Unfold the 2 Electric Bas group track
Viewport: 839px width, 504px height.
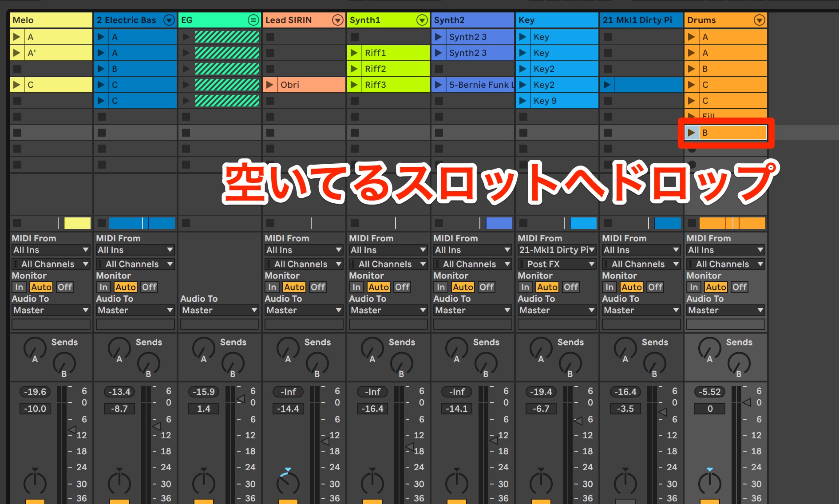click(x=169, y=20)
